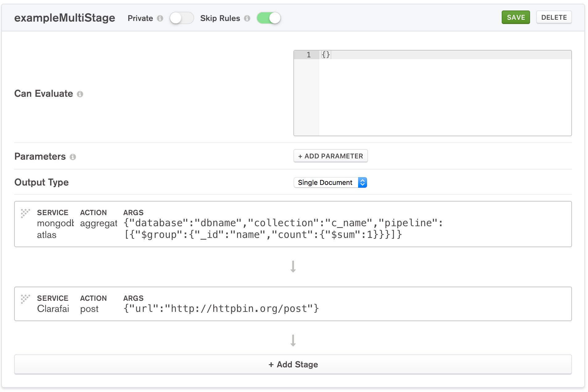Toggle Skip Rules back on after saving

[268, 18]
